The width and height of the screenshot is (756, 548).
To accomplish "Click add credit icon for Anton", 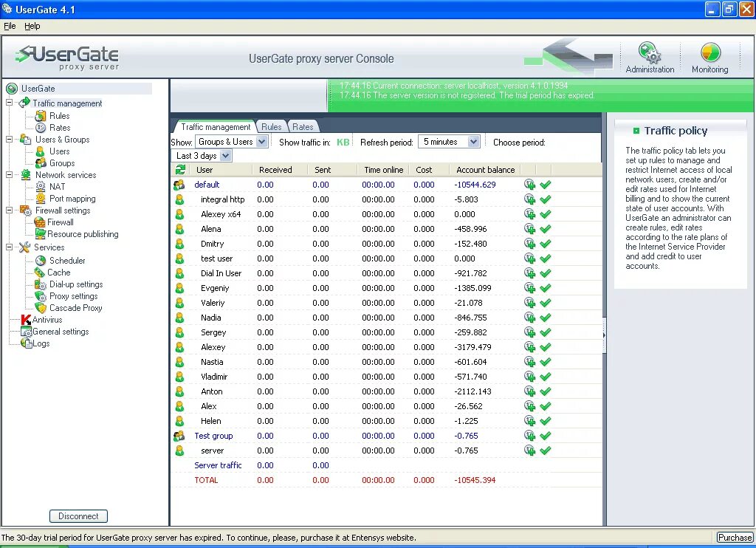I will (x=529, y=391).
